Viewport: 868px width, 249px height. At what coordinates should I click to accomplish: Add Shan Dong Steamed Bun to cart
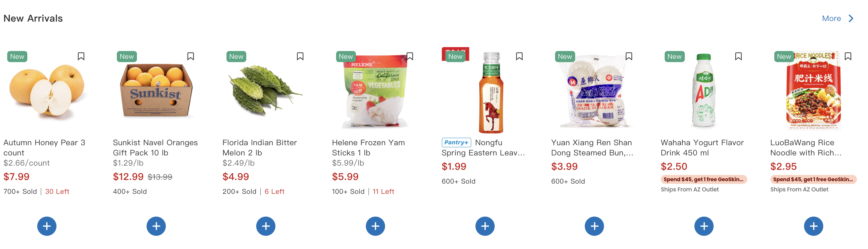pyautogui.click(x=594, y=226)
